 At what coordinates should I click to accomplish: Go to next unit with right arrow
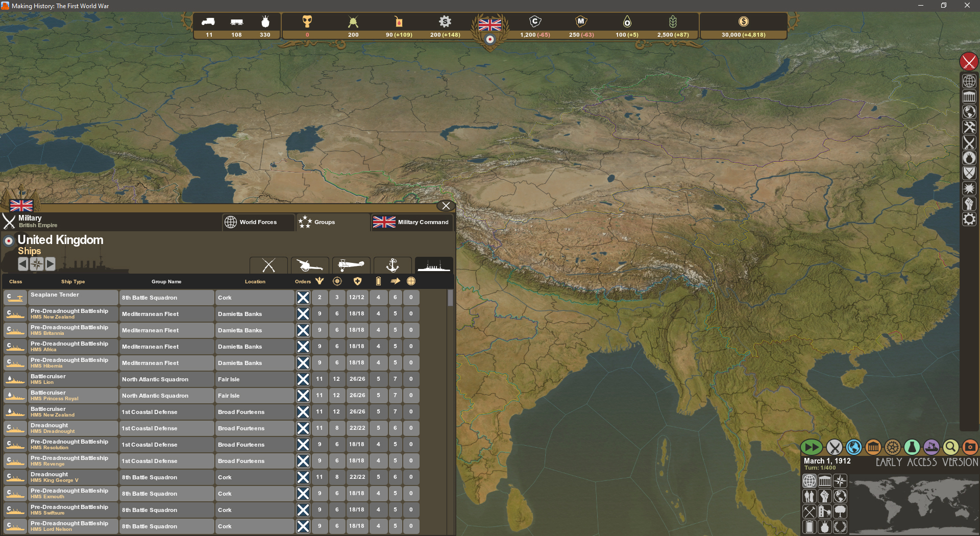50,264
